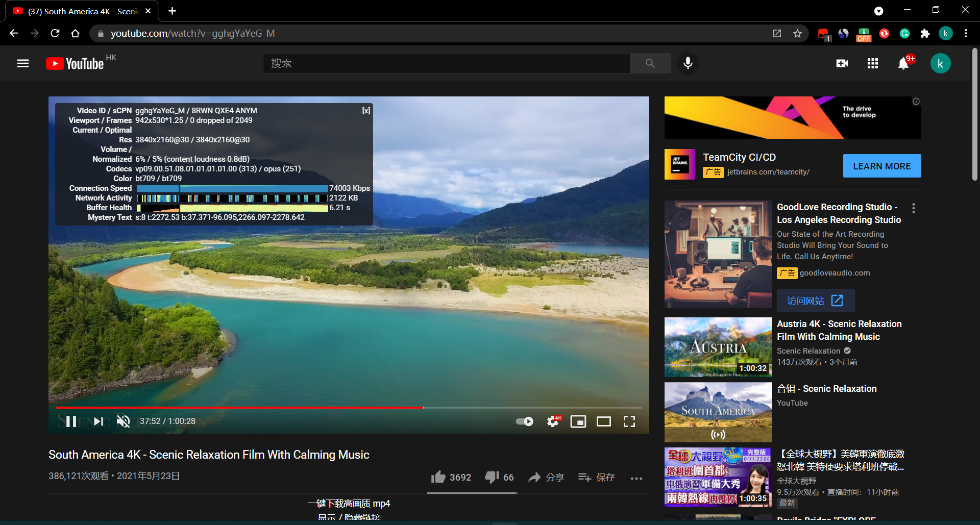Open notifications bell
This screenshot has width=980, height=525.
(903, 63)
